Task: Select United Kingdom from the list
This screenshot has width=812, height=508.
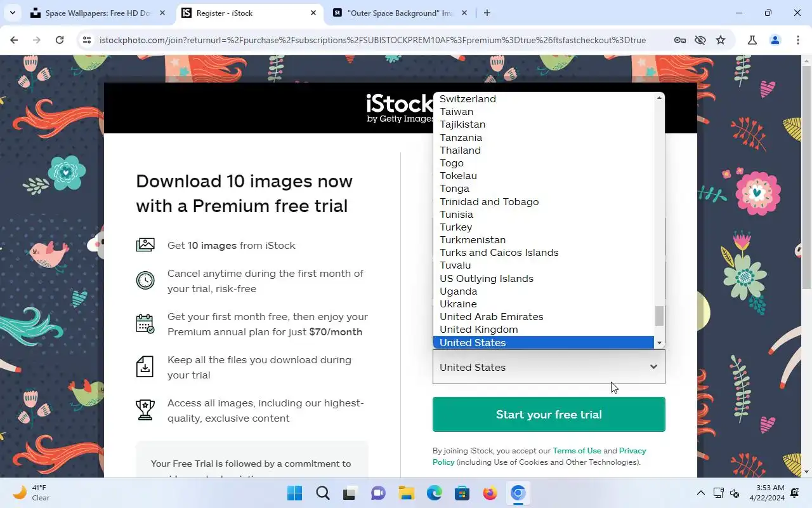Action: (x=544, y=330)
